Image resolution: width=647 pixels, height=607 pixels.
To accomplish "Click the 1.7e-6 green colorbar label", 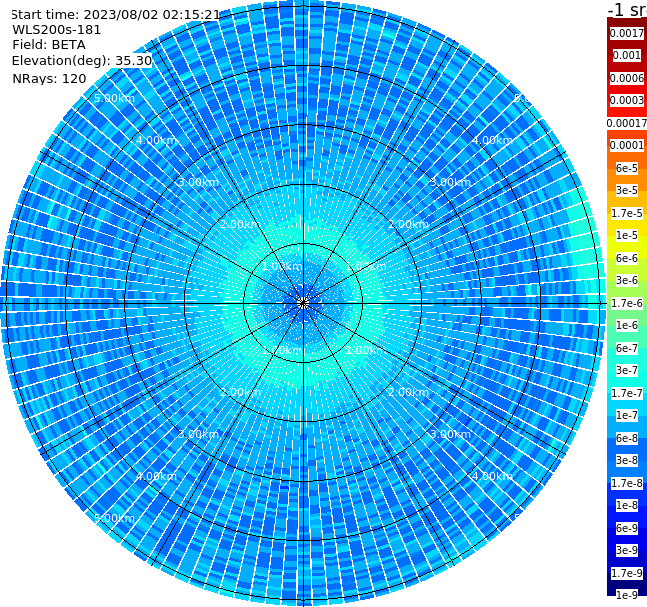I will pyautogui.click(x=627, y=303).
